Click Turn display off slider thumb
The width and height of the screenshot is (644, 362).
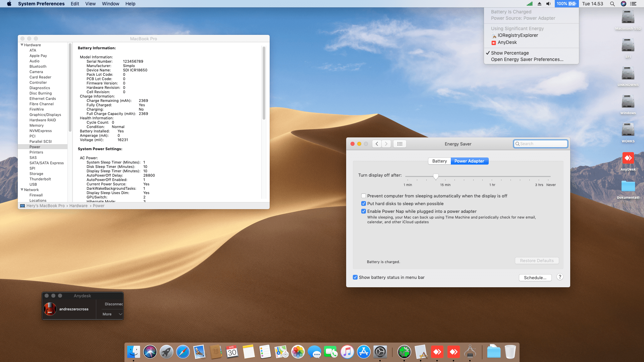tap(436, 176)
